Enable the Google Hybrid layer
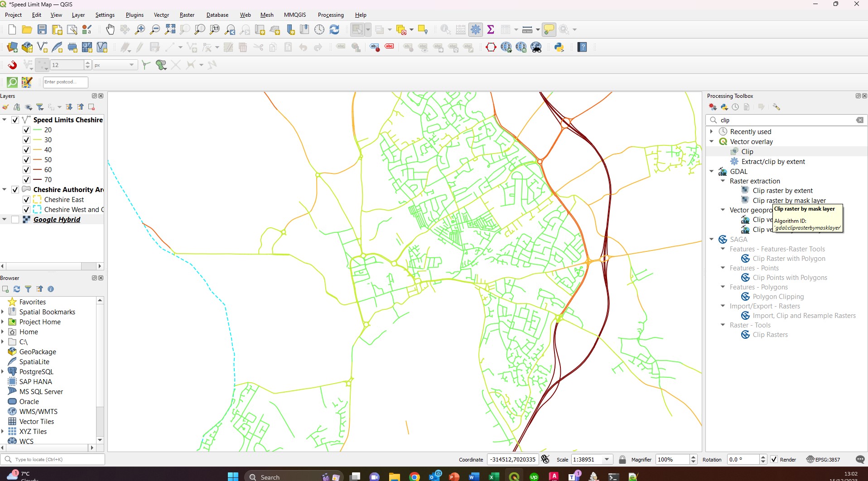The height and width of the screenshot is (481, 868). (x=15, y=219)
